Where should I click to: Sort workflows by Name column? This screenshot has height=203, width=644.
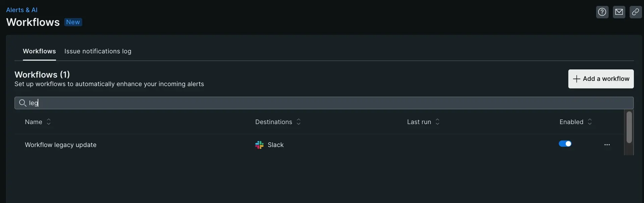coord(49,122)
